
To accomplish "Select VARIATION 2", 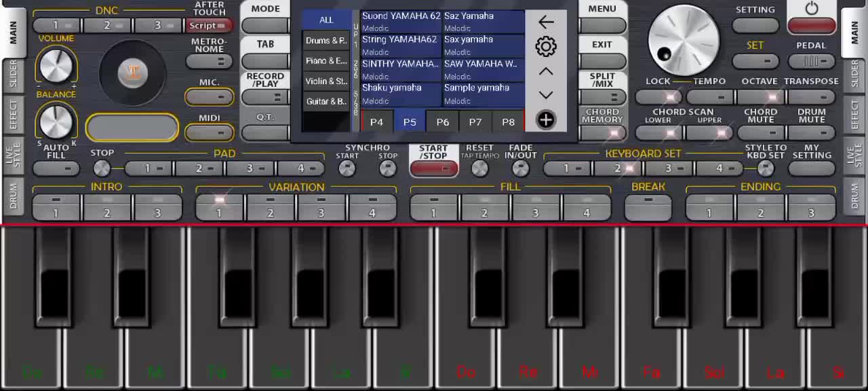I will pyautogui.click(x=271, y=207).
